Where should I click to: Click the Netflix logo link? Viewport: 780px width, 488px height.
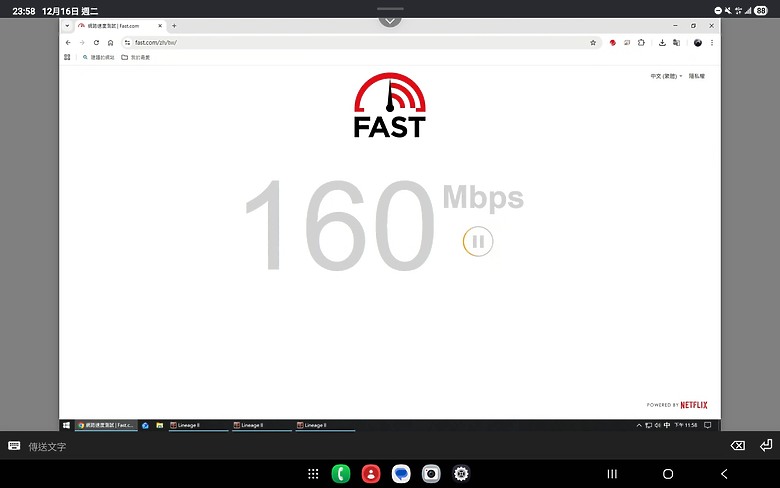click(x=694, y=405)
